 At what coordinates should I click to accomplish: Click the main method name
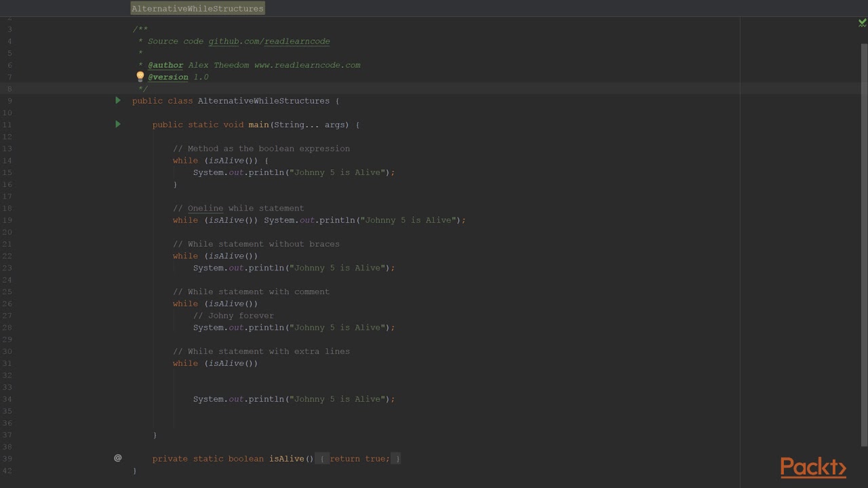click(x=258, y=125)
